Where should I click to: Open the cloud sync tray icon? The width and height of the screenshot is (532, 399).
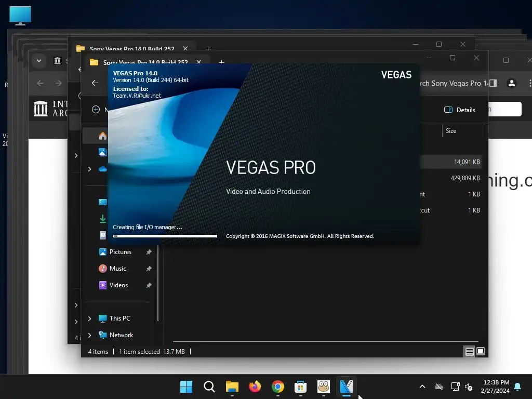(x=439, y=387)
